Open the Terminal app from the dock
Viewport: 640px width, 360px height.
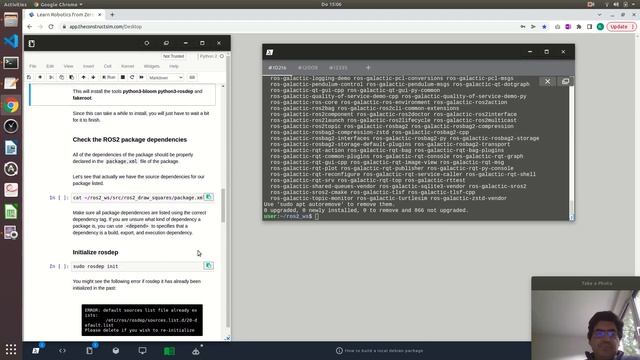[11, 62]
